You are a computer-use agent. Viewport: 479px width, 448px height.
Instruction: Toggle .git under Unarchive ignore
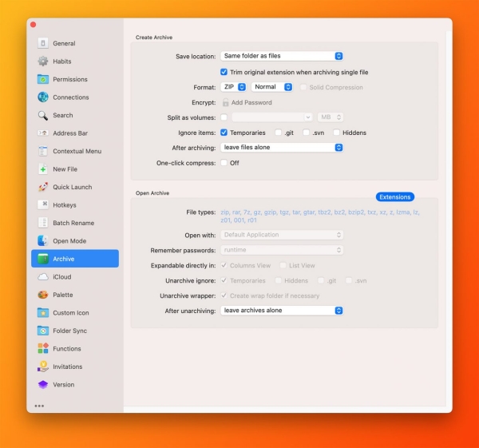tap(321, 280)
